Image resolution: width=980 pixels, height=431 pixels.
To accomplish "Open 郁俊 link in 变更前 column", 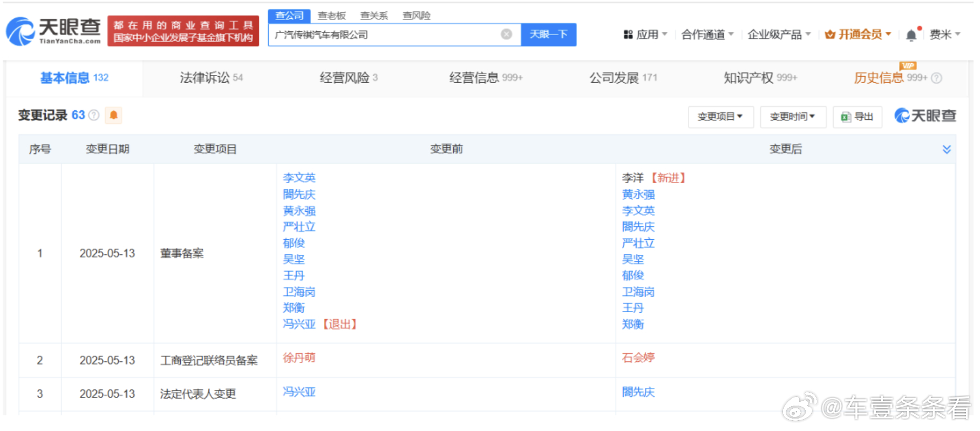I will (294, 243).
